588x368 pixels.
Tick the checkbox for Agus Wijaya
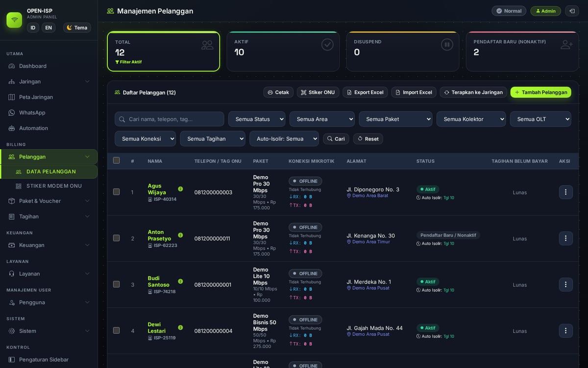(x=116, y=192)
